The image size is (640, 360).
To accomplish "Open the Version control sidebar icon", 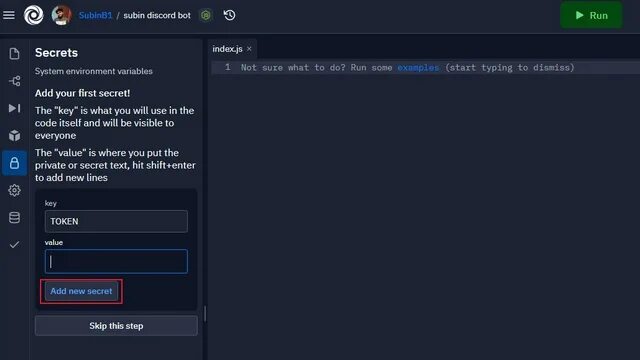I will coord(14,81).
